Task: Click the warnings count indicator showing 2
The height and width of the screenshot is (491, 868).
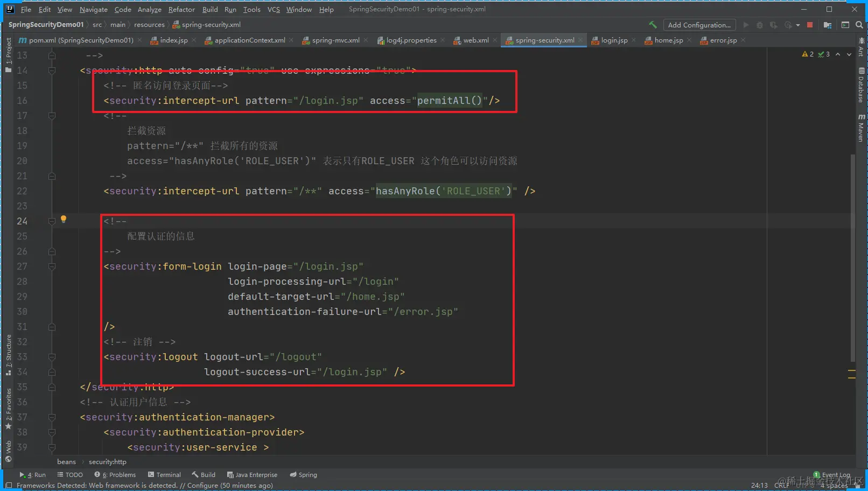Action: [808, 54]
